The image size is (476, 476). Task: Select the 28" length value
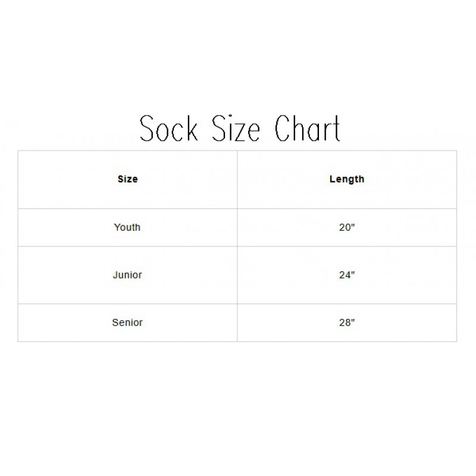[x=347, y=322]
